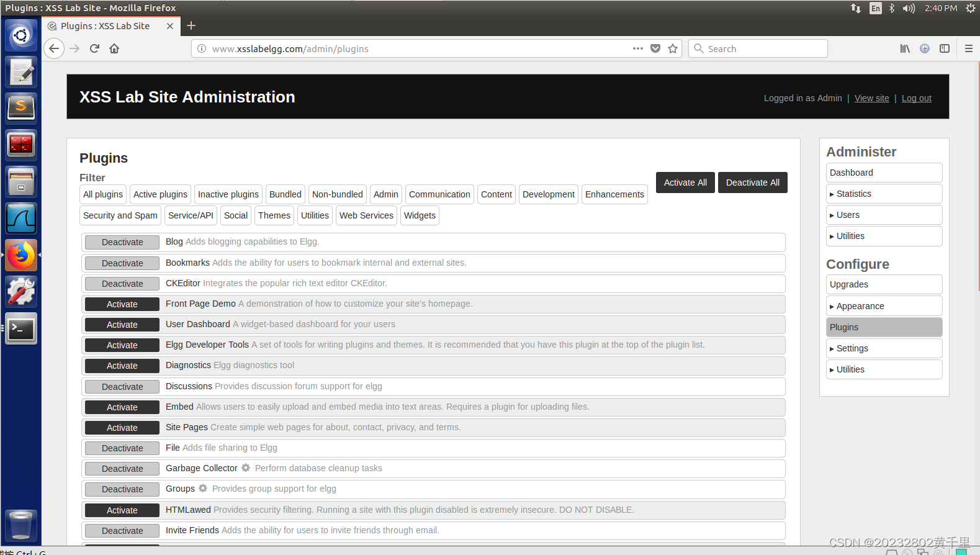This screenshot has width=980, height=555.
Task: Launch Sublime Text from dock
Action: (21, 108)
